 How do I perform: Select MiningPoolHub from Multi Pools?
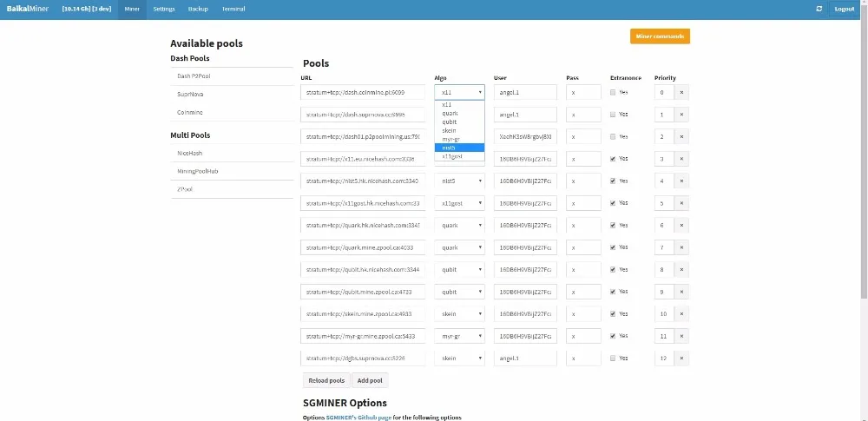pos(232,171)
